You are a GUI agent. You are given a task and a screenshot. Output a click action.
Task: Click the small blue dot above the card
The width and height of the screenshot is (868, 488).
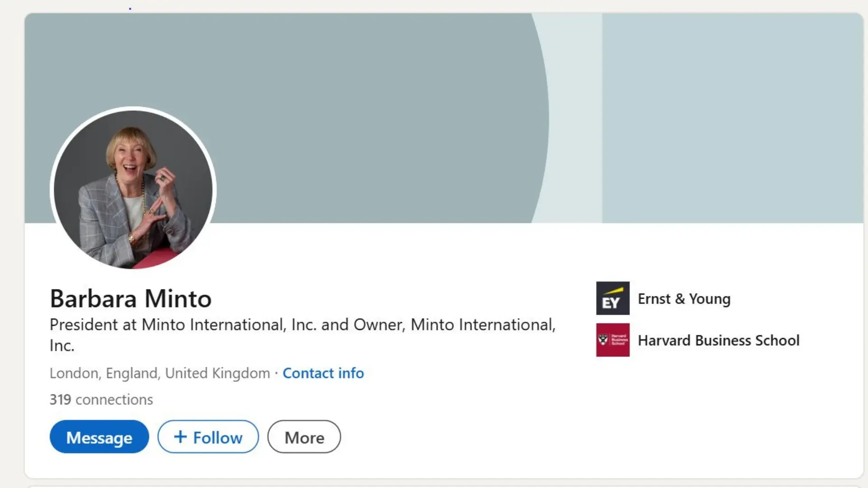coord(130,9)
